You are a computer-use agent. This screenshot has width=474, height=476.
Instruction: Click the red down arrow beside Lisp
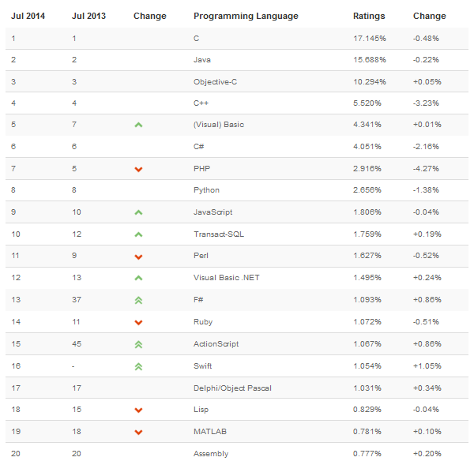[138, 410]
